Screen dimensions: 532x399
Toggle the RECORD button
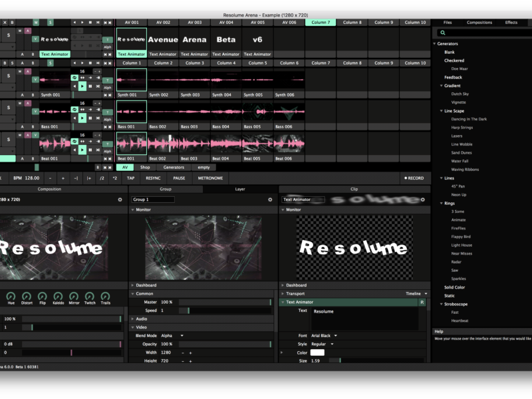[414, 178]
